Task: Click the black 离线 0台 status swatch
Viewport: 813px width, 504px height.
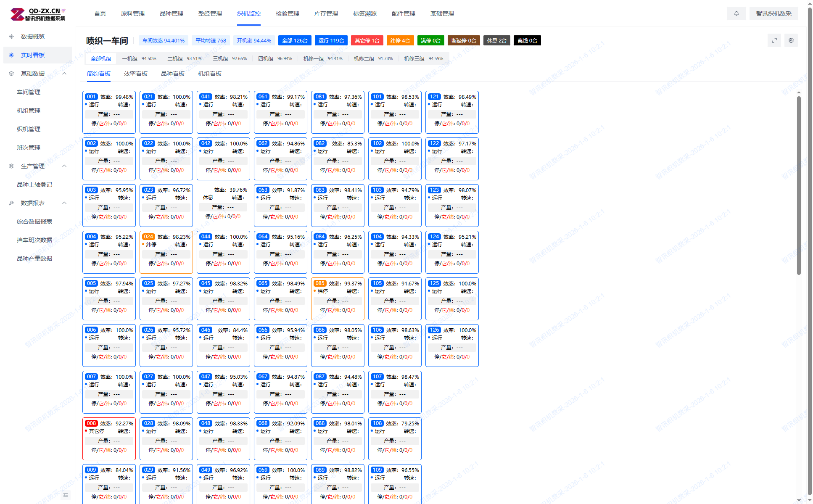Action: pyautogui.click(x=527, y=41)
